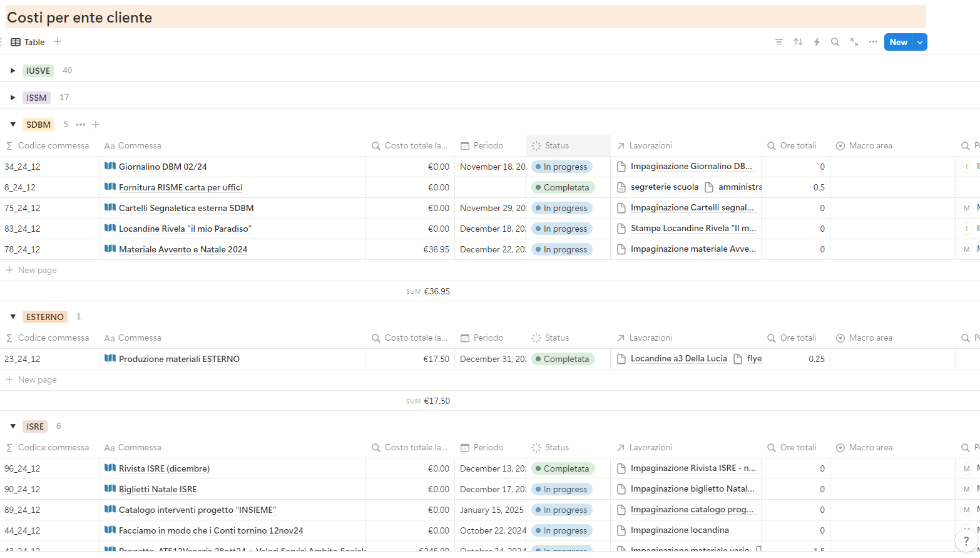Click document icon of Locandine a3 Della Lucia
Viewport: 980px width, 558px height.
tap(621, 359)
